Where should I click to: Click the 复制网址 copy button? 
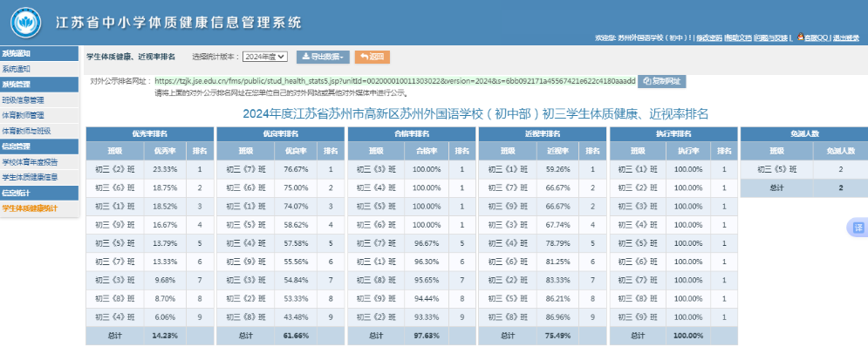pos(662,81)
